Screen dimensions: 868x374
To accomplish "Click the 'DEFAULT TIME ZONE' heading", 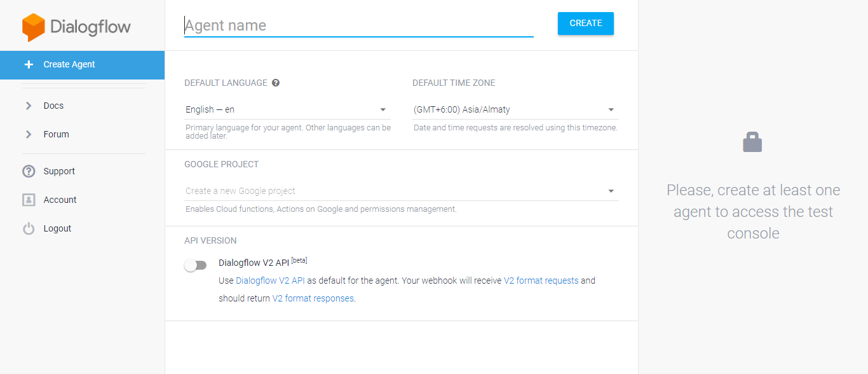I will coord(454,83).
